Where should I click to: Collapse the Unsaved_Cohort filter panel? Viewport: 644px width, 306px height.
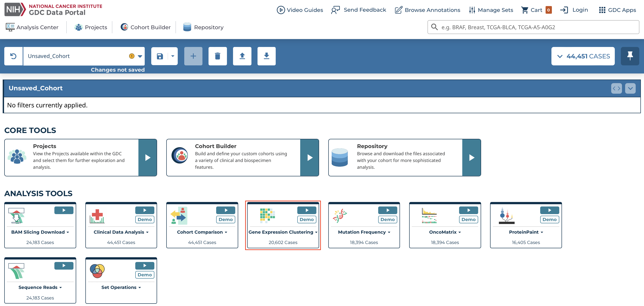pos(630,88)
